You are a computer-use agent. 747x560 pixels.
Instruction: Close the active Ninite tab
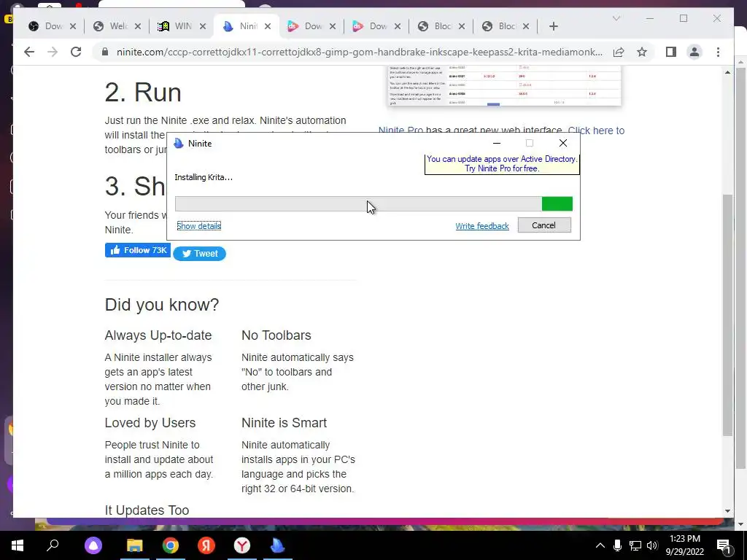click(268, 26)
